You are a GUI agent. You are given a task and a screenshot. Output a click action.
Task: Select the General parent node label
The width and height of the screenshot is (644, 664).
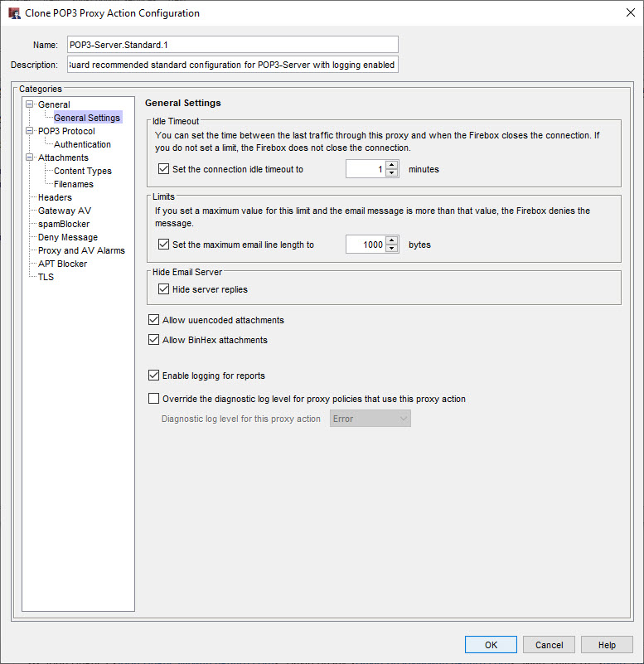coord(54,104)
